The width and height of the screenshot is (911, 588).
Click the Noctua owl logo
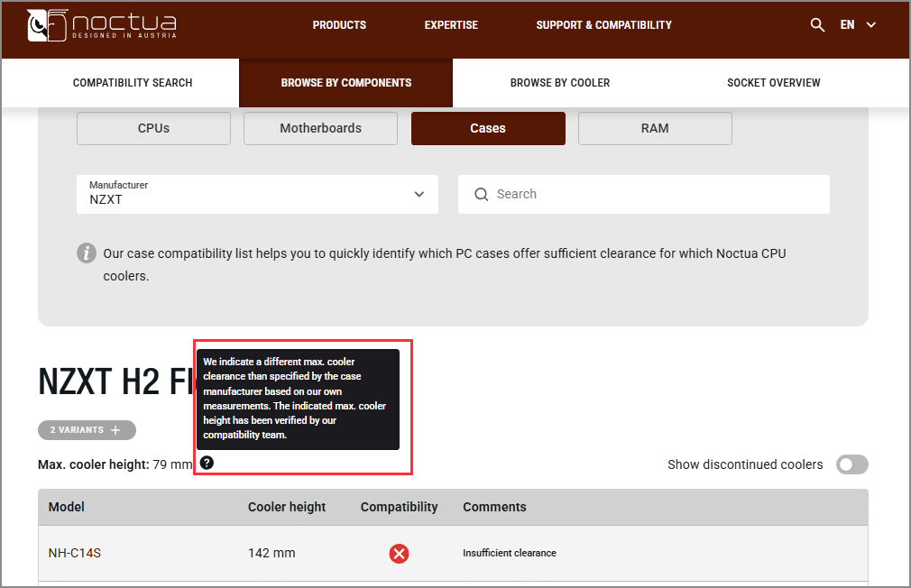[48, 25]
